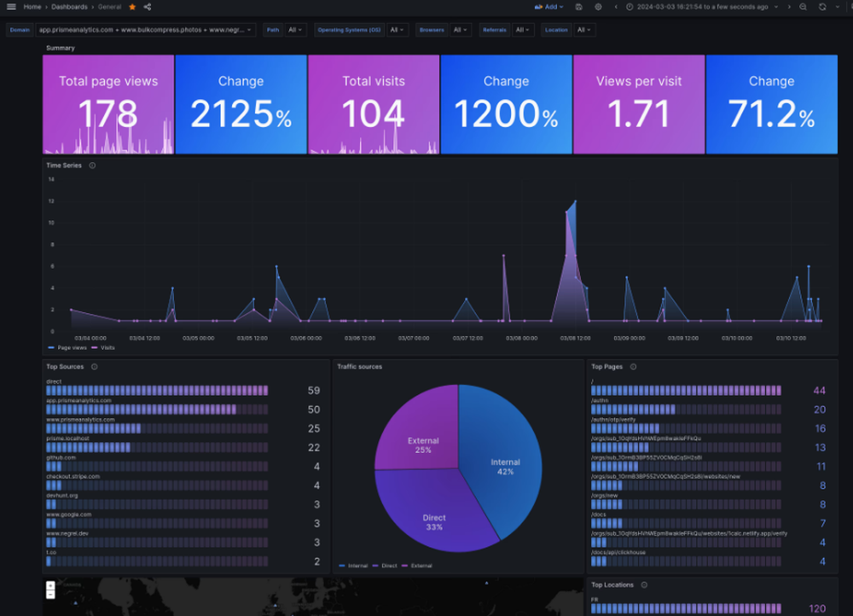853x616 pixels.
Task: Open the Domain filter dropdown
Action: (146, 30)
